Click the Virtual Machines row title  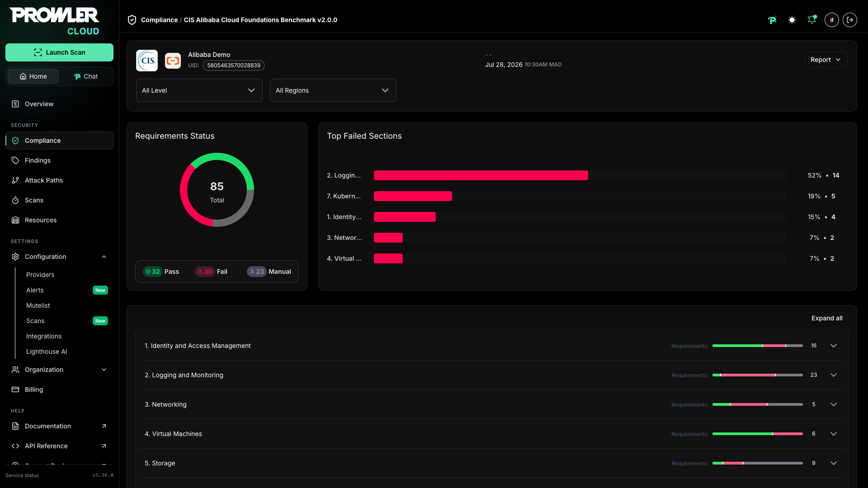point(173,434)
